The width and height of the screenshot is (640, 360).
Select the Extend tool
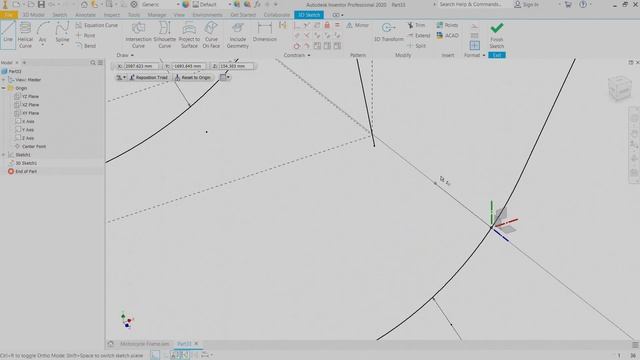pos(419,36)
